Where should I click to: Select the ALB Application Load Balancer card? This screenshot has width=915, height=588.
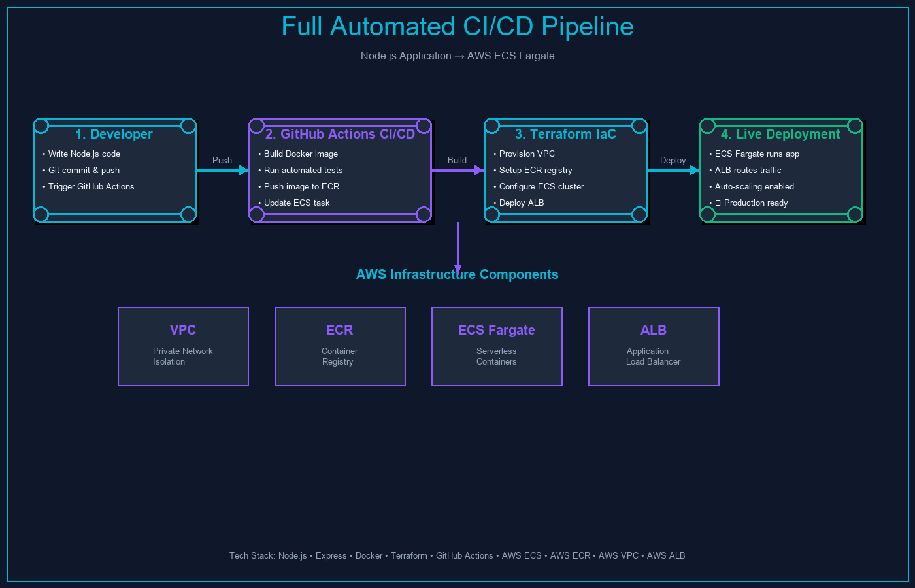tap(654, 346)
